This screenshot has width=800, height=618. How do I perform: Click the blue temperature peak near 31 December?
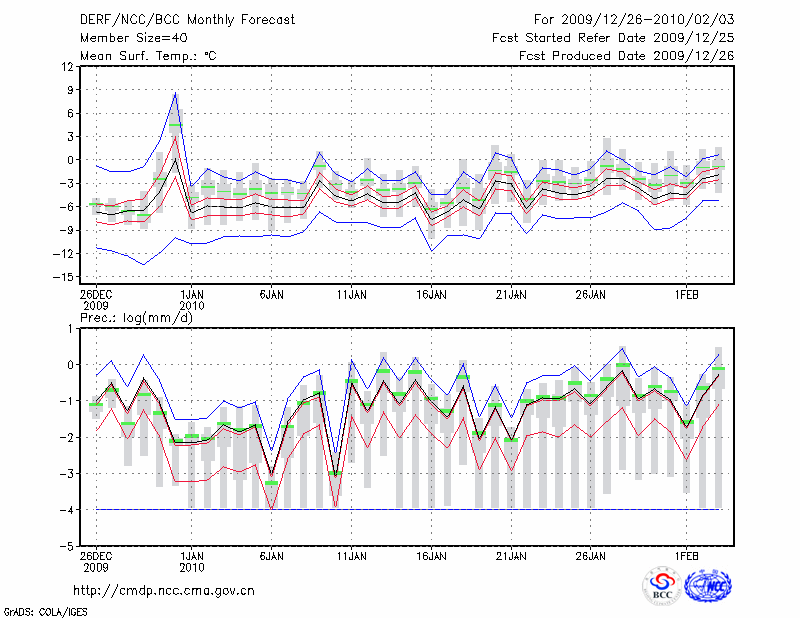(x=176, y=93)
